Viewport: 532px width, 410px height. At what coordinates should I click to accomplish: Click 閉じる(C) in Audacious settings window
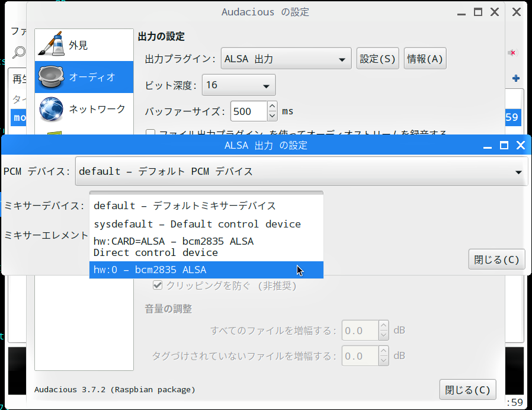[x=467, y=390]
